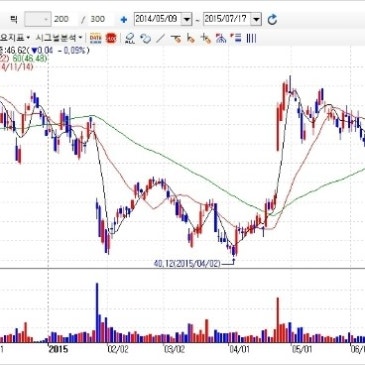
Task: Open the end date 2015/07/17 dropdown
Action: 256,19
